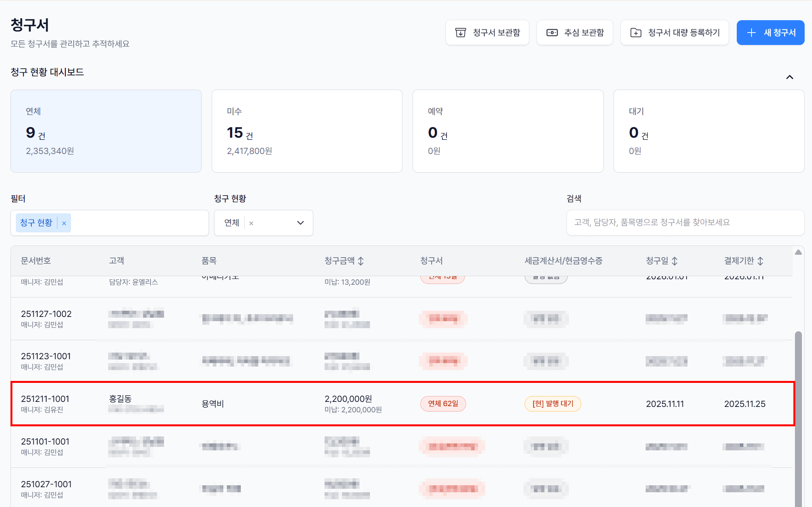The image size is (812, 507).
Task: Collapse the 청구 현황 대시보드 chevron
Action: 790,77
